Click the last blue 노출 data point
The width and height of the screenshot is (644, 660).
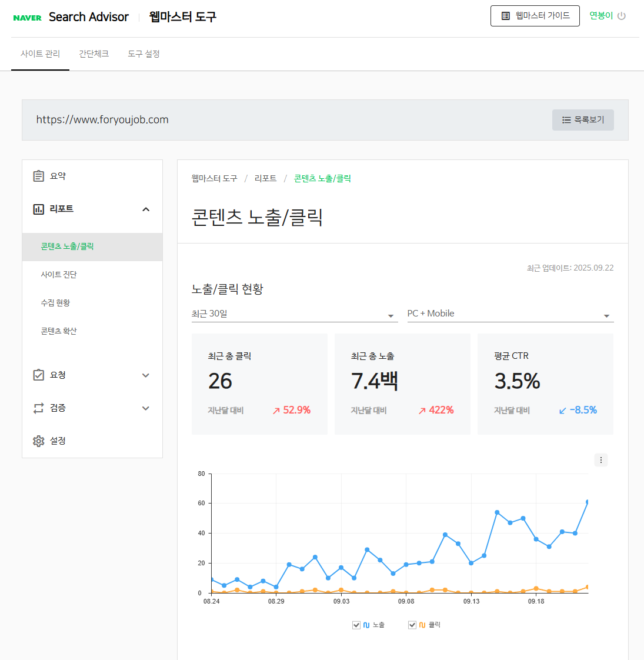[x=587, y=502]
